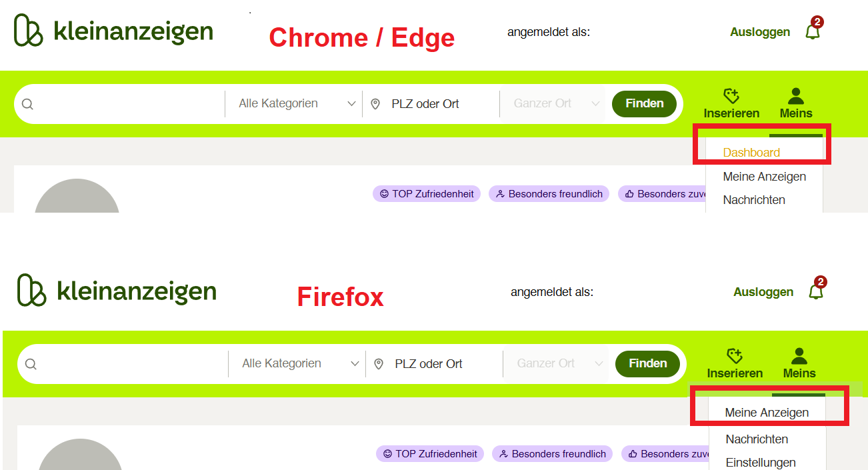The height and width of the screenshot is (470, 868).
Task: Click the kleinanzeigen logo in the Chrome/Edge view
Action: pos(113,31)
